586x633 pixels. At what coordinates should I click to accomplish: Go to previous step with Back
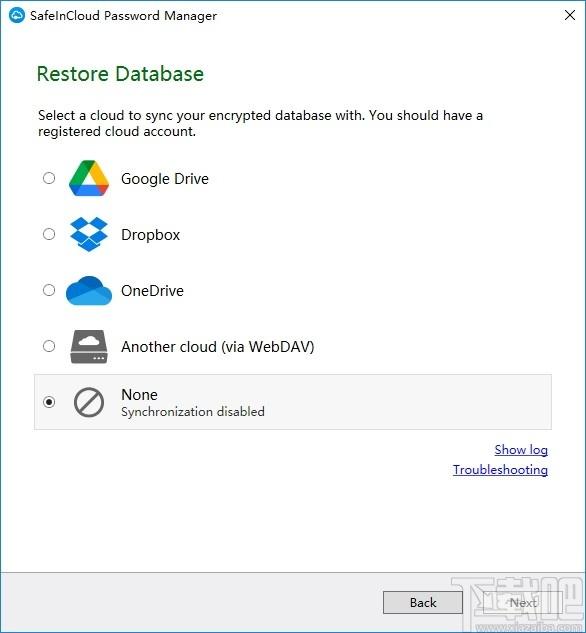click(423, 603)
